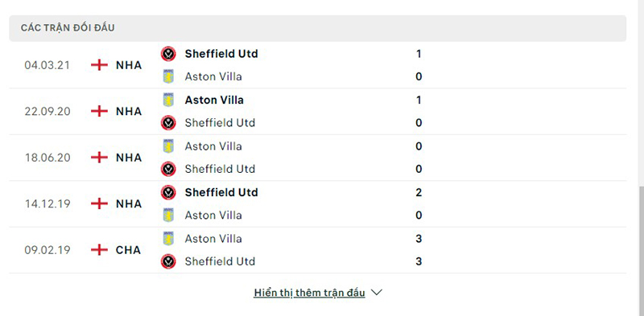This screenshot has height=316, width=644.
Task: Open the 09.02.19 CHA match date
Action: [x=47, y=250]
